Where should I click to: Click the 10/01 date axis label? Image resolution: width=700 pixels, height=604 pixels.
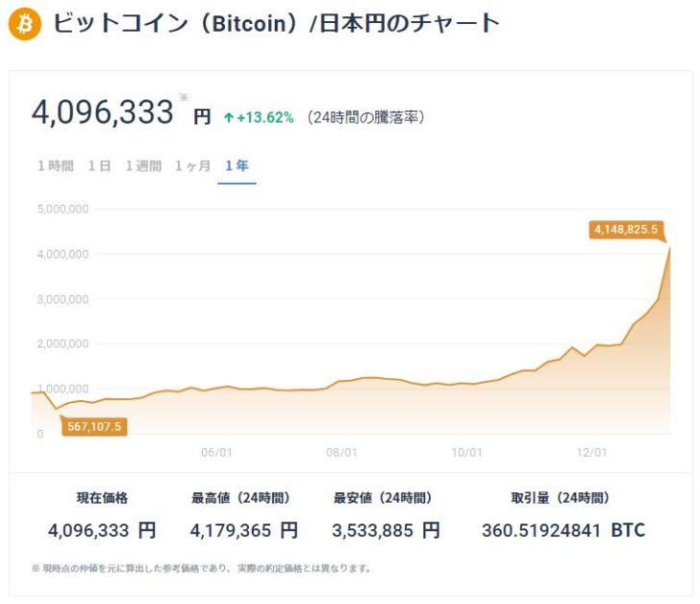click(466, 452)
